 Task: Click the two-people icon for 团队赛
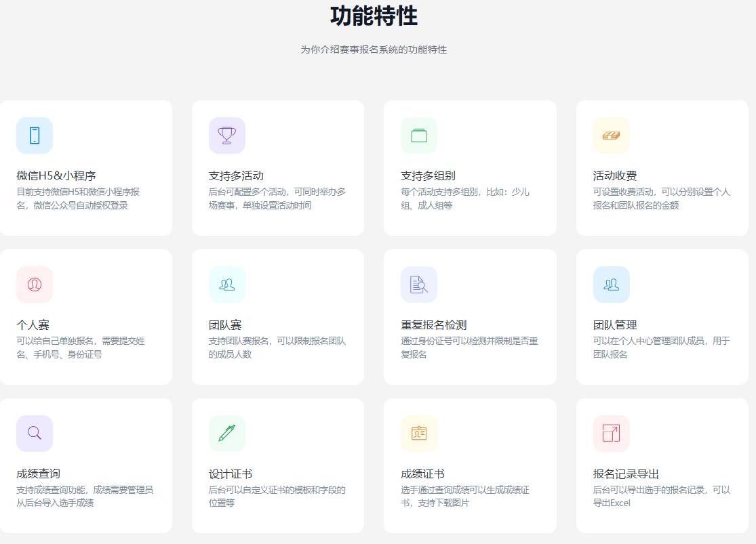226,285
